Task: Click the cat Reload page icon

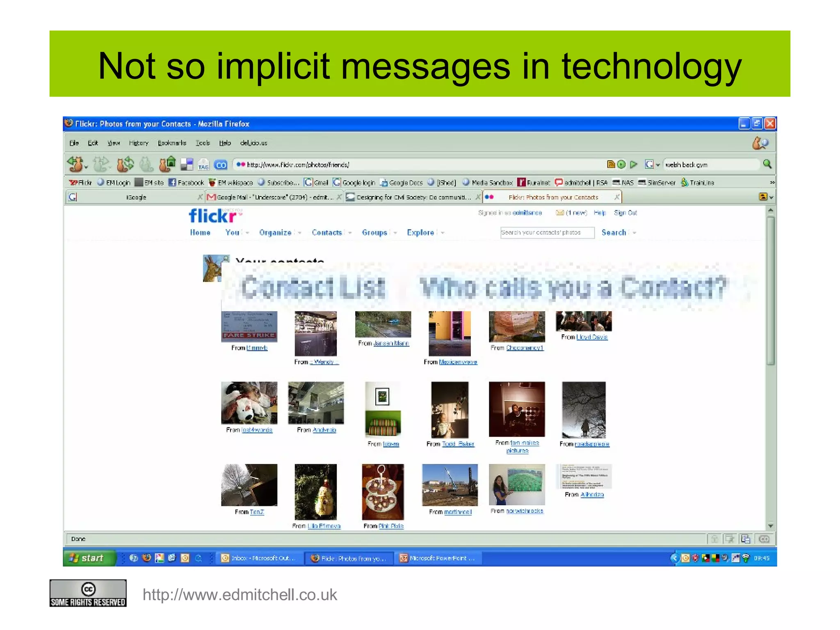Action: tap(125, 164)
